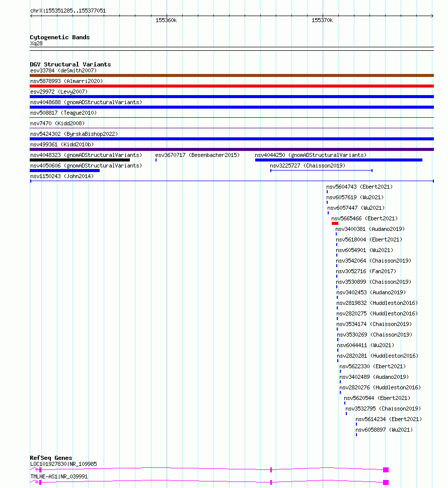
Task: Click chrX:155351285..155377051 coordinate text
Action: click(x=68, y=11)
